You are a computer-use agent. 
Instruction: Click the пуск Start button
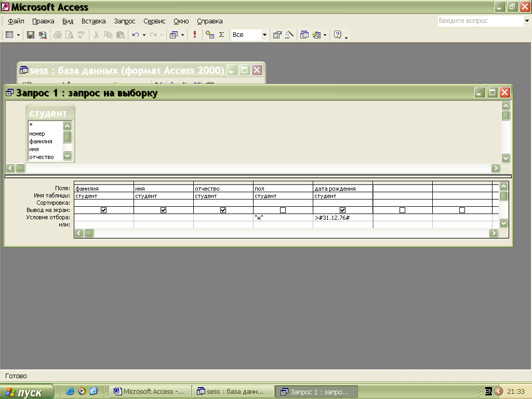coord(26,392)
